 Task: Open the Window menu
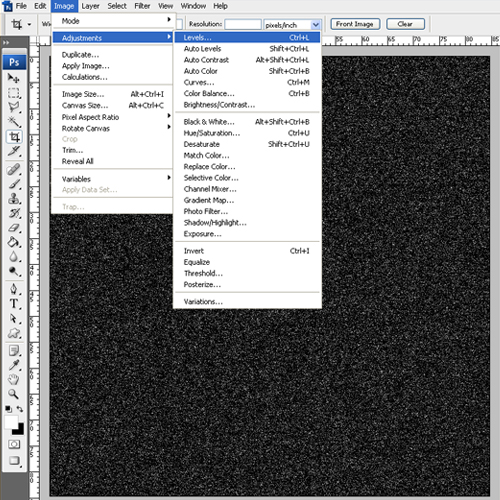pos(193,6)
